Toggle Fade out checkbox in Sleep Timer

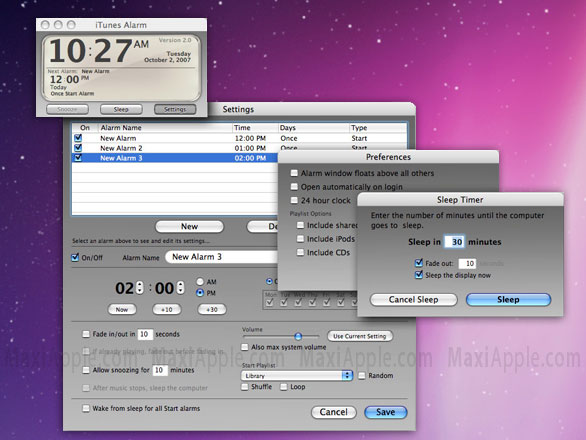tap(419, 263)
